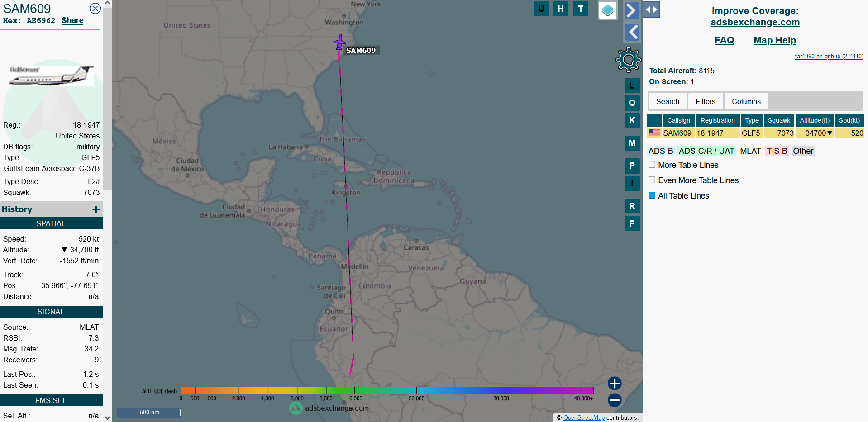Viewport: 868px width, 422px height.
Task: Click the MLAT source legend label
Action: point(750,151)
